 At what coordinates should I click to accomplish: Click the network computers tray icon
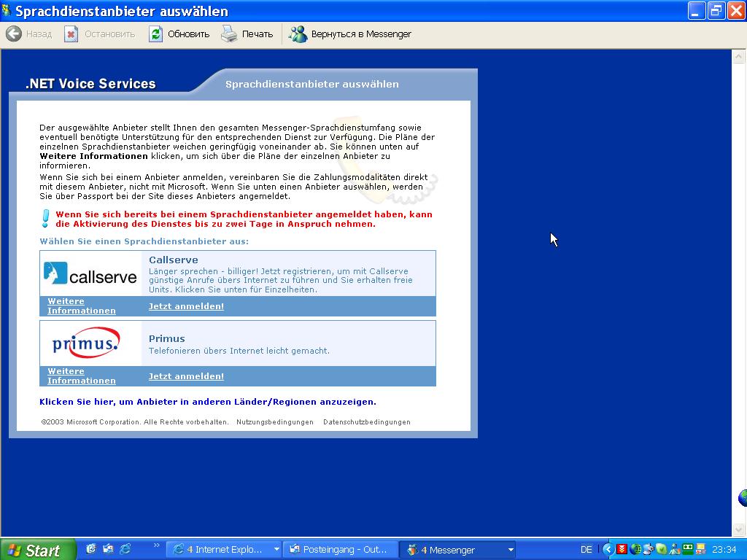648,549
